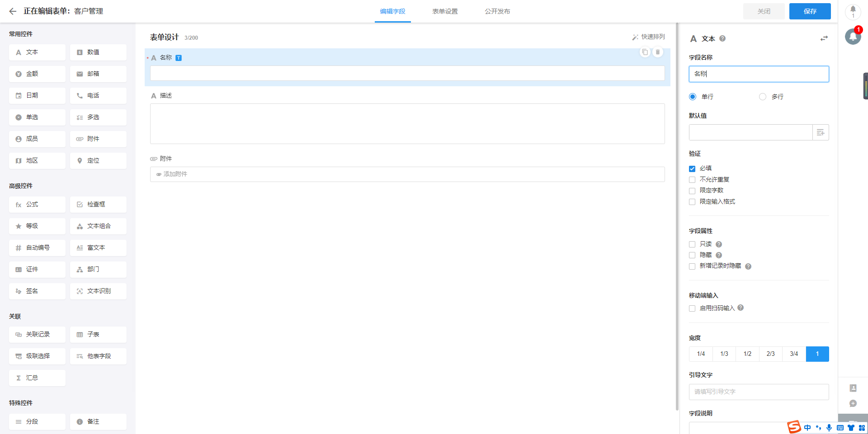
Task: Enable 限定字数 checkbox
Action: coord(692,191)
